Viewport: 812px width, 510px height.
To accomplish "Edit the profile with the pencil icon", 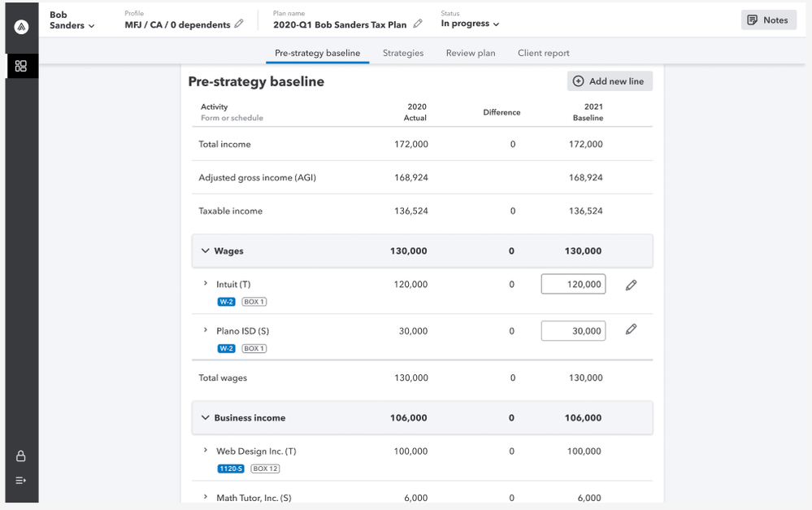I will point(239,24).
